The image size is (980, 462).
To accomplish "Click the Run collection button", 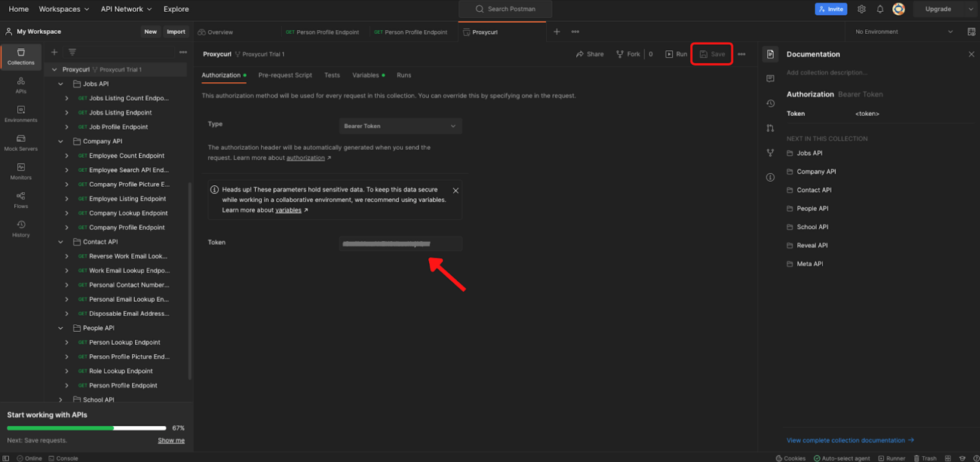I will 676,54.
